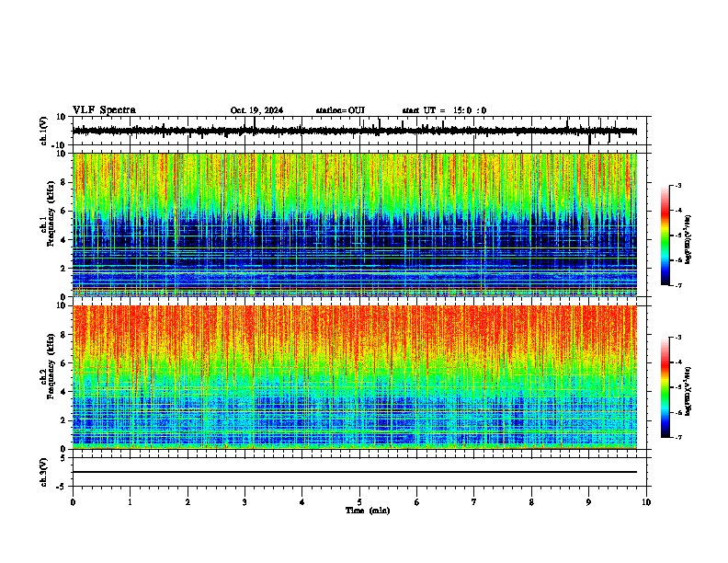Select the date text 'Oct. 19, 2024'
Viewport: 728px width, 563px height.
tap(256, 110)
